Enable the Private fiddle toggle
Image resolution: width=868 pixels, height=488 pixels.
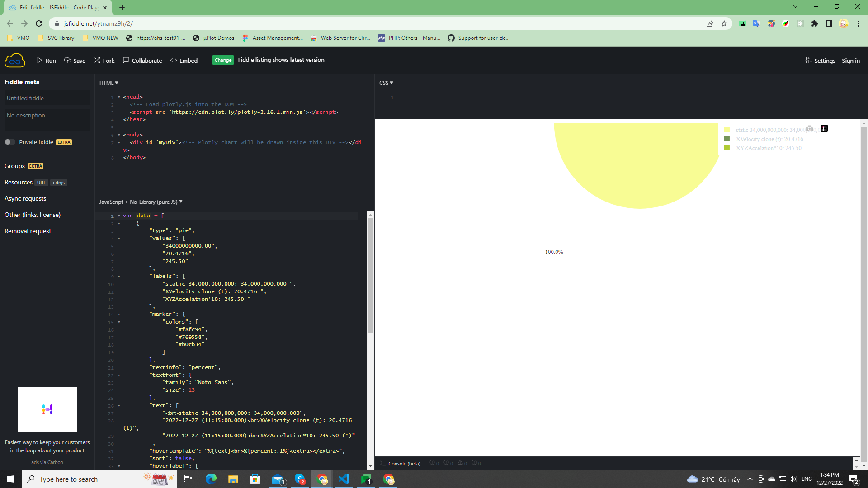(9, 141)
